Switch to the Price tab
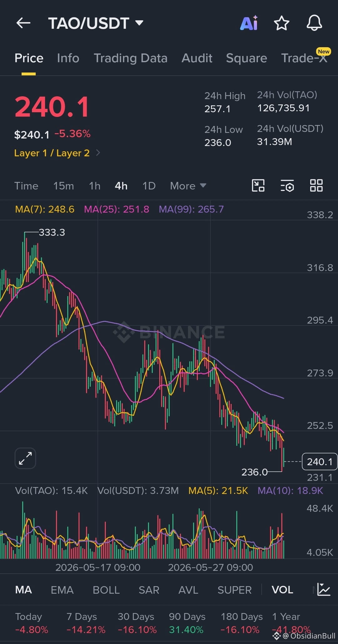The image size is (338, 644). [29, 58]
